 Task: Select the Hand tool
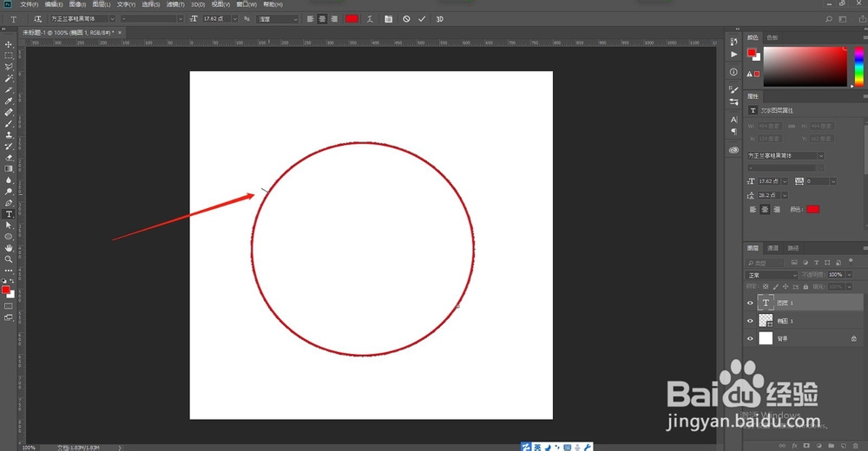coord(9,248)
